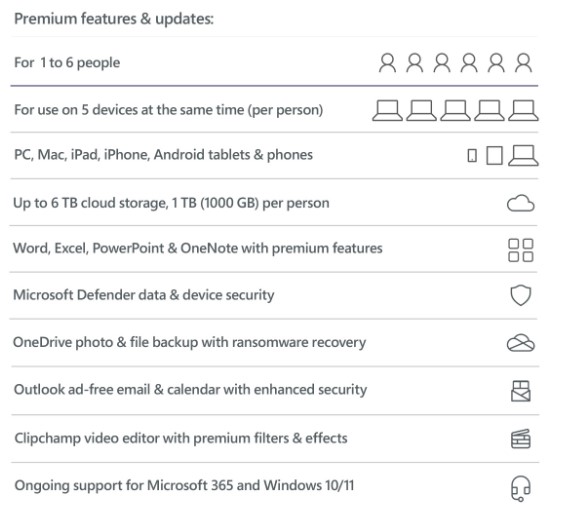This screenshot has width=565, height=524.
Task: Click the 'For 1 to 6 people' text
Action: click(x=67, y=63)
